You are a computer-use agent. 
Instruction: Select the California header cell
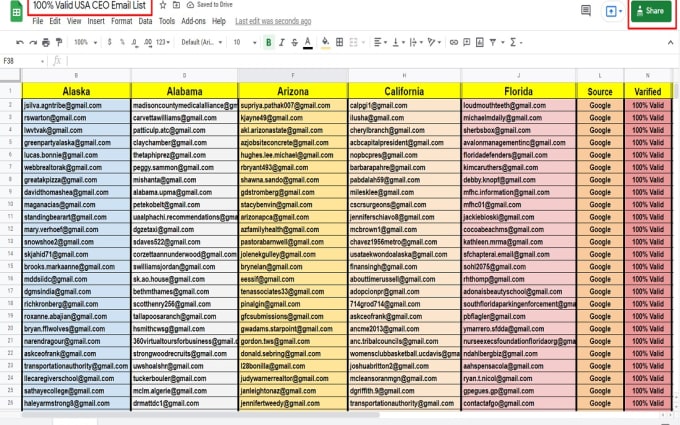[x=404, y=91]
